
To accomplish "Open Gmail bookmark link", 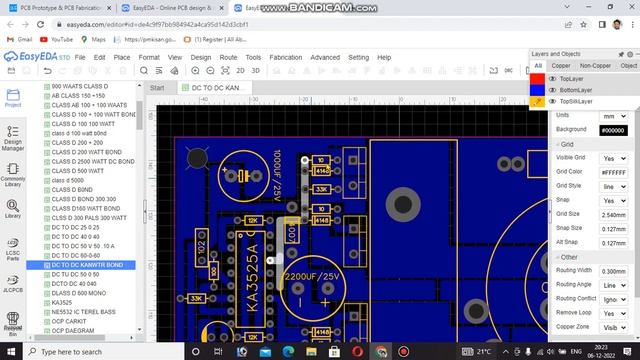I will (20, 40).
